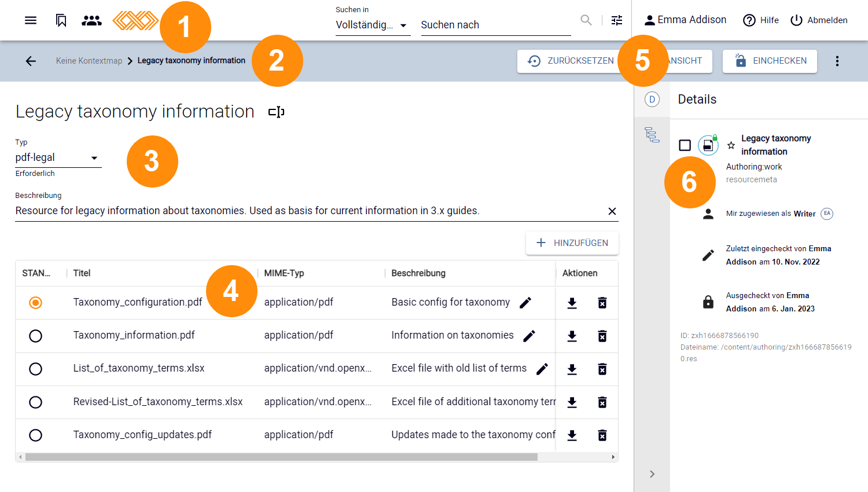
Task: Delete Taxonomy_configuration.pdf row
Action: [x=602, y=303]
